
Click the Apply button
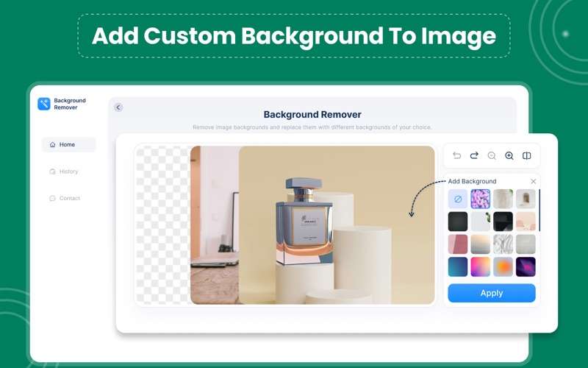click(492, 293)
